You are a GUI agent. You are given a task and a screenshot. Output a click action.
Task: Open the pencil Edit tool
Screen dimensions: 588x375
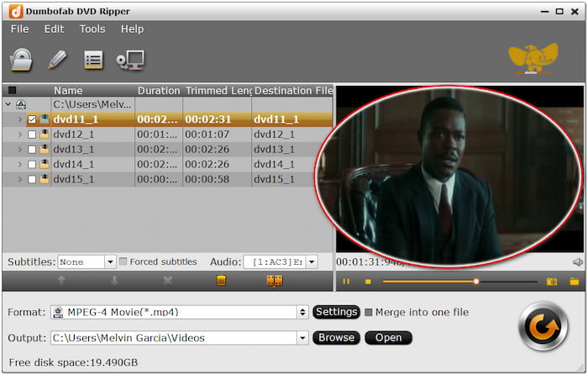point(57,60)
